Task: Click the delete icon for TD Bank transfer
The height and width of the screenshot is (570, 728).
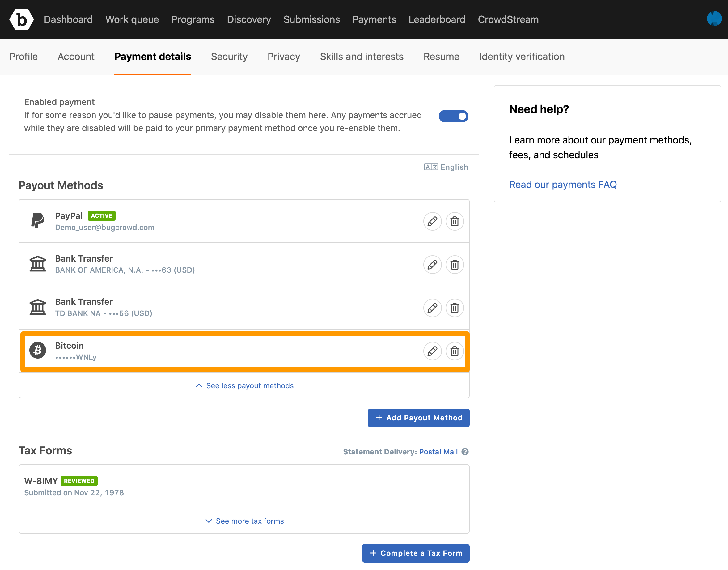Action: (455, 308)
